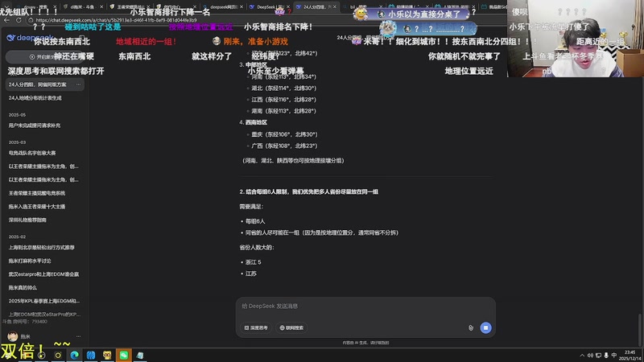The width and height of the screenshot is (644, 362).
Task: Click the text 省份人数大的：
Action: 257,248
